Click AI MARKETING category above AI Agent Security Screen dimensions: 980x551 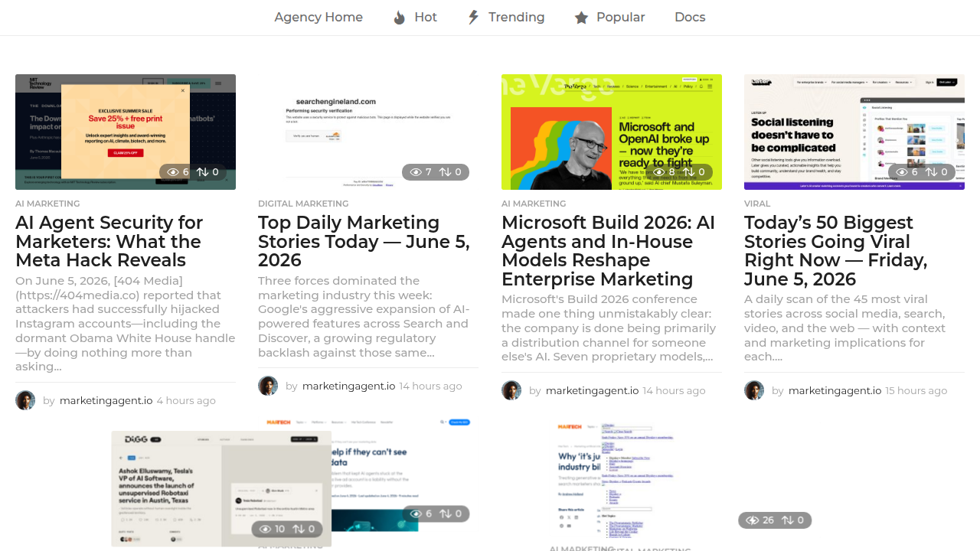tap(47, 204)
